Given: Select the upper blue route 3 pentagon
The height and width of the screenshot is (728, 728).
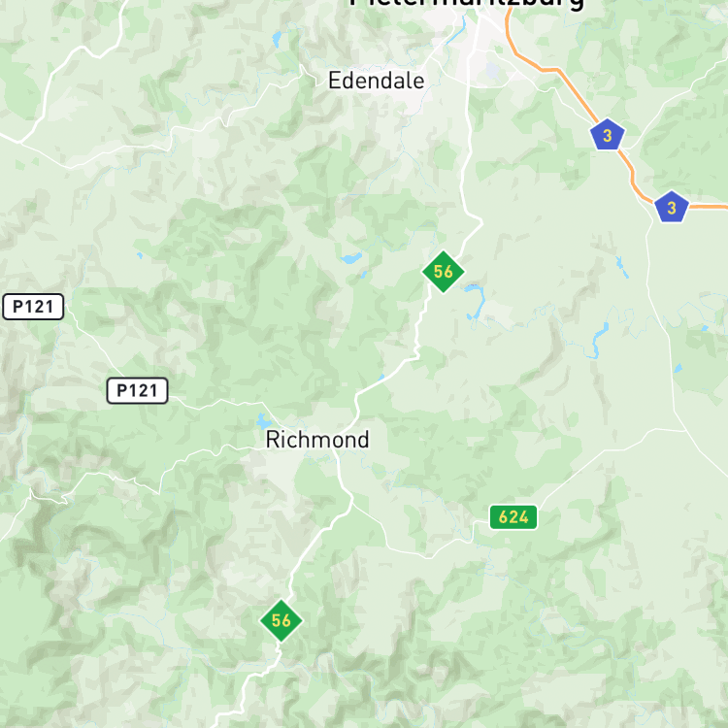Looking at the screenshot, I should 608,135.
